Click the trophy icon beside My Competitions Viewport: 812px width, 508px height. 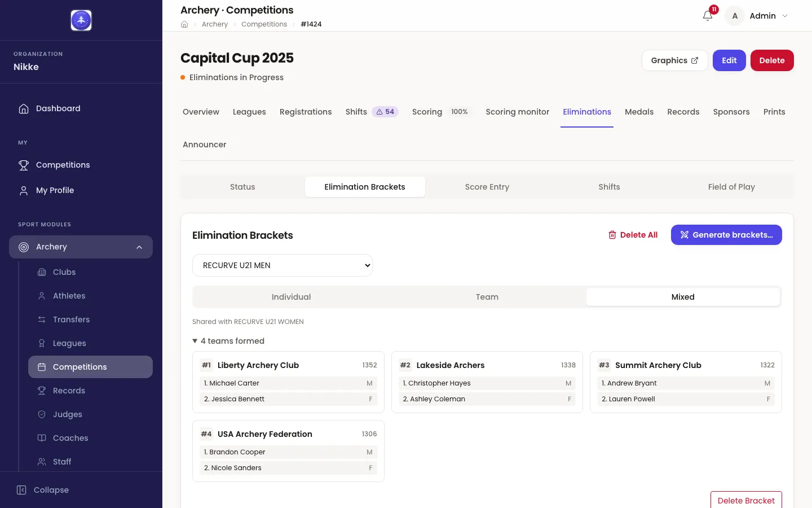click(x=24, y=165)
